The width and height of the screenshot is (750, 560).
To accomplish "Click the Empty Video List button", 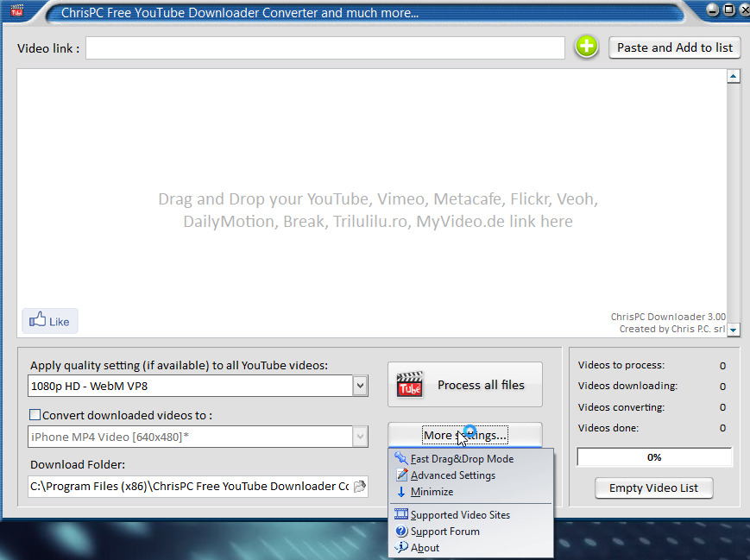I will tap(653, 488).
